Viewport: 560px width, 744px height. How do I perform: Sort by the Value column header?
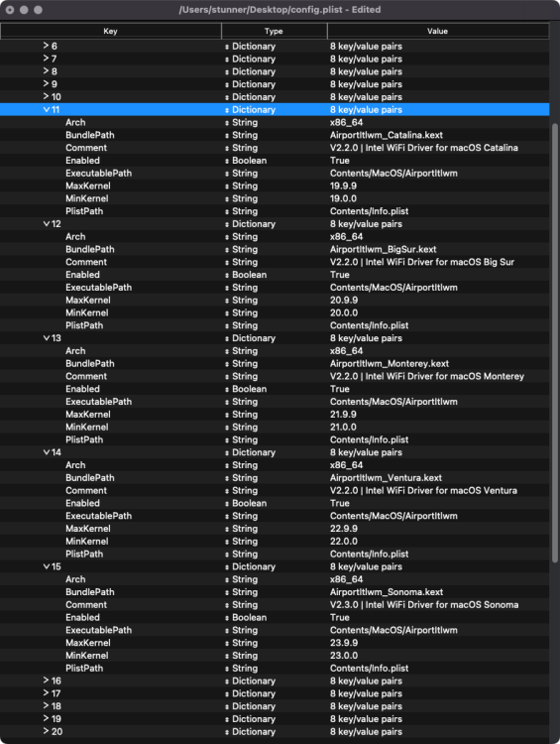(438, 31)
